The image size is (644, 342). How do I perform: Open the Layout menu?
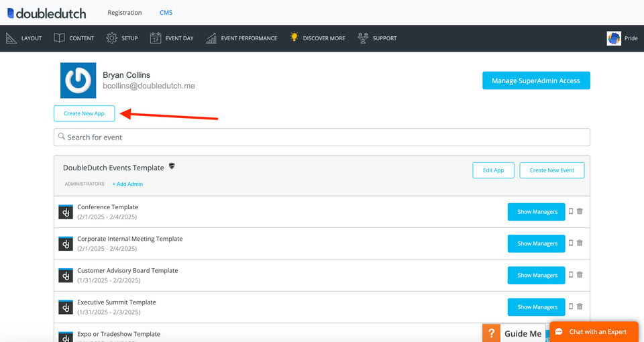(x=24, y=38)
